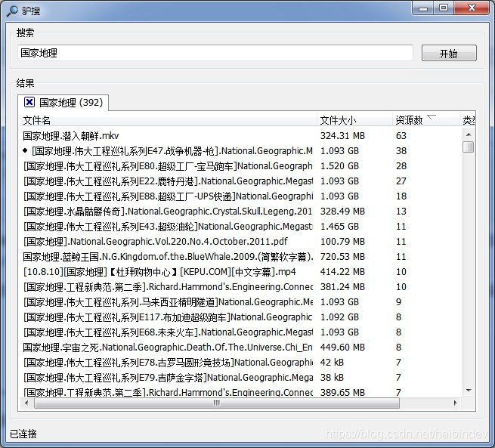The image size is (495, 448).
Task: Close the 驴搜 window
Action: (x=472, y=8)
